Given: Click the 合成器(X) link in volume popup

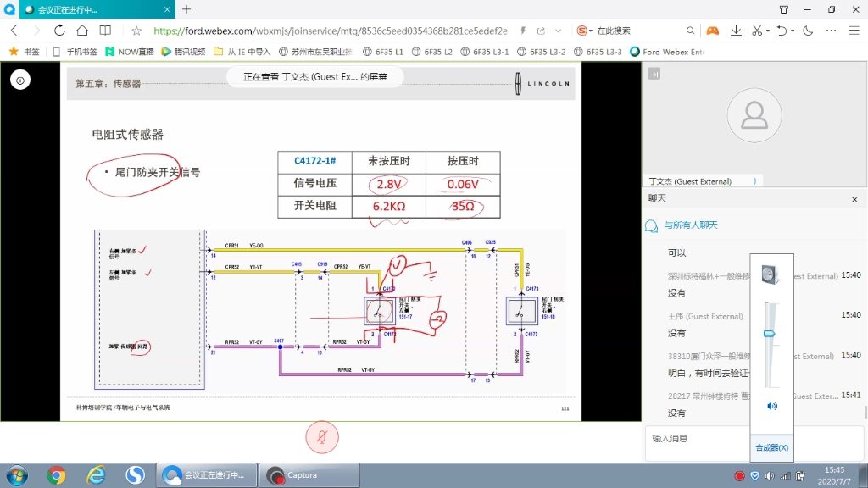Looking at the screenshot, I should point(770,447).
